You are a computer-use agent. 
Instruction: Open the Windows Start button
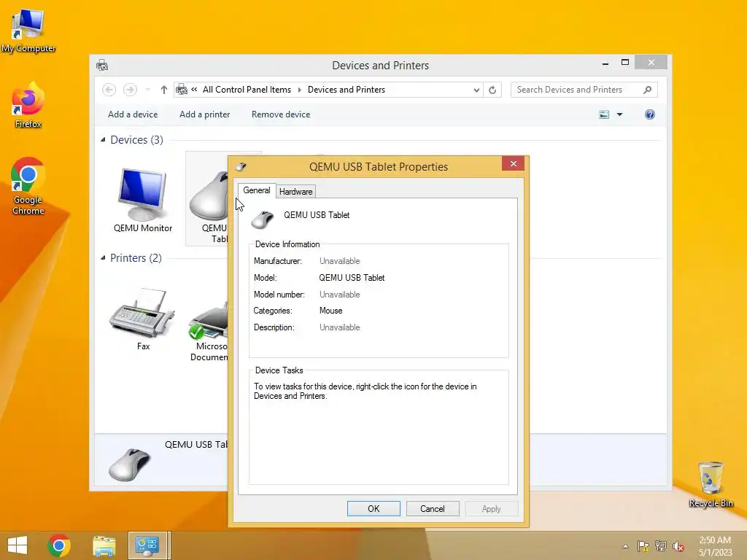(18, 545)
